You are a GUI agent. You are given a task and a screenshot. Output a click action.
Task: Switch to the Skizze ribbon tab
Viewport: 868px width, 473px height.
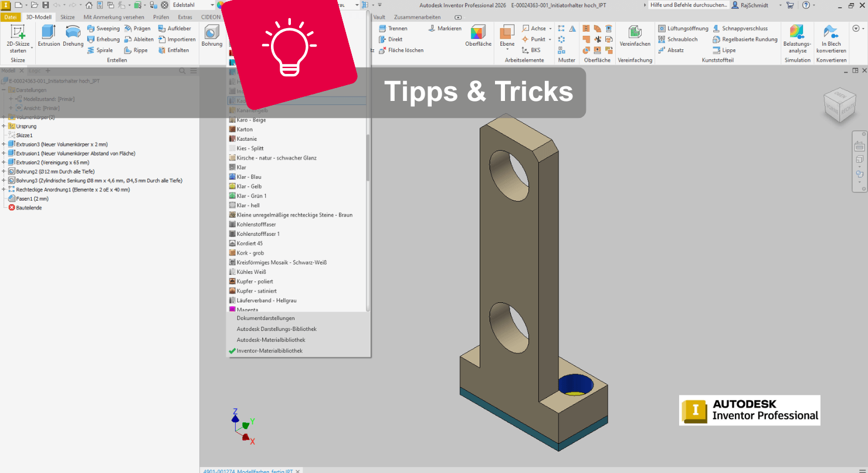[67, 17]
